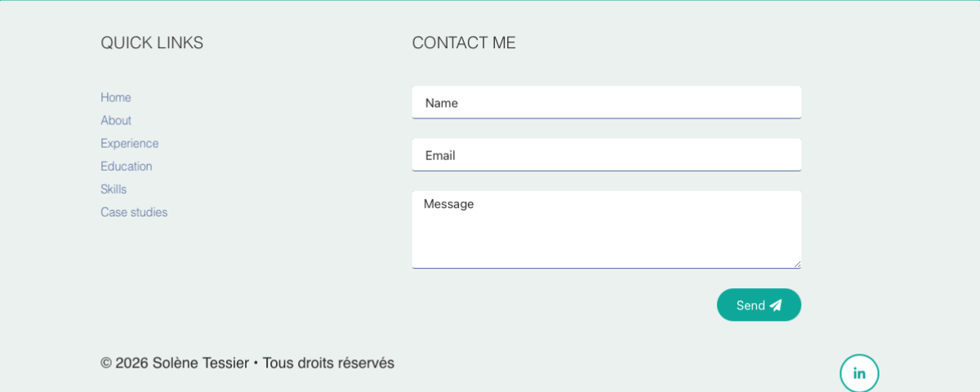Select the Skills quick link

point(114,189)
